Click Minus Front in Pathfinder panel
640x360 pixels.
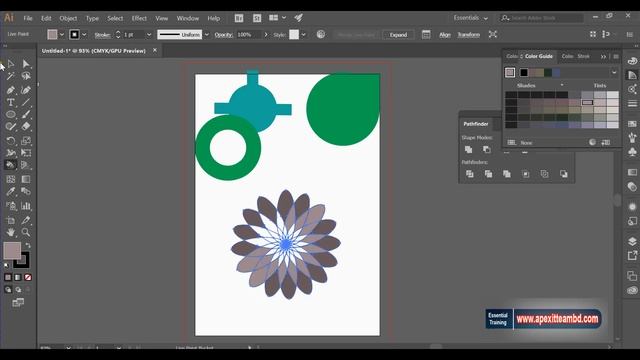click(487, 150)
